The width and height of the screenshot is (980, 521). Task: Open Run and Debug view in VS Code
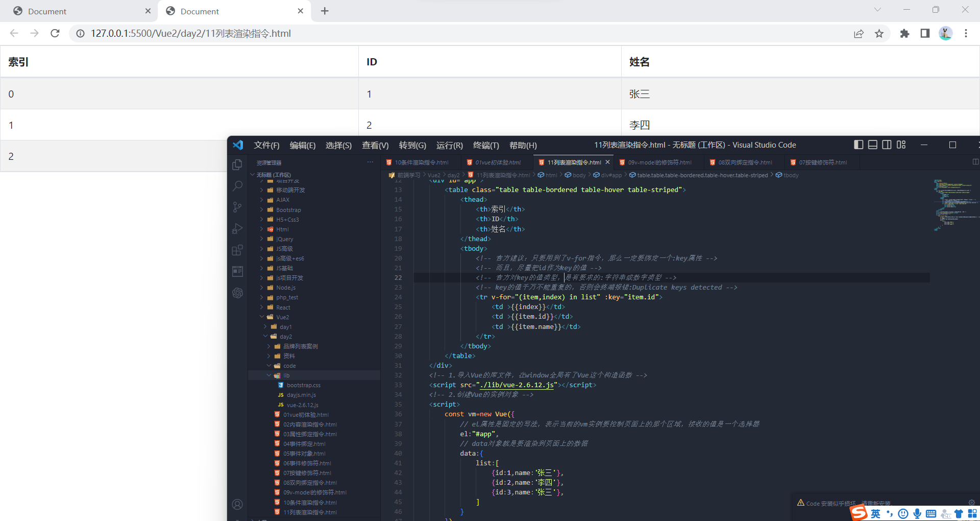click(x=237, y=228)
